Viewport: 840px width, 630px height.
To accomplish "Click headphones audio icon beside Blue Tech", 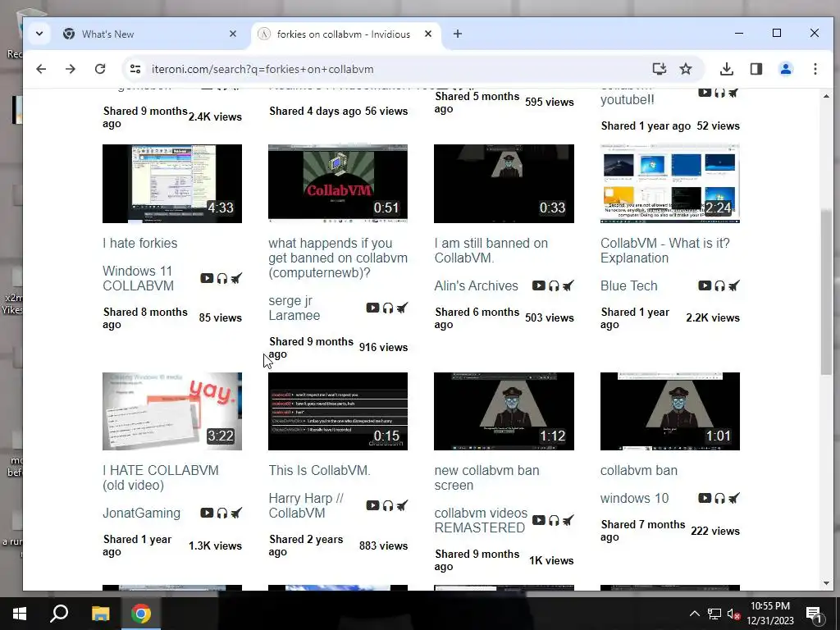I will 720,286.
